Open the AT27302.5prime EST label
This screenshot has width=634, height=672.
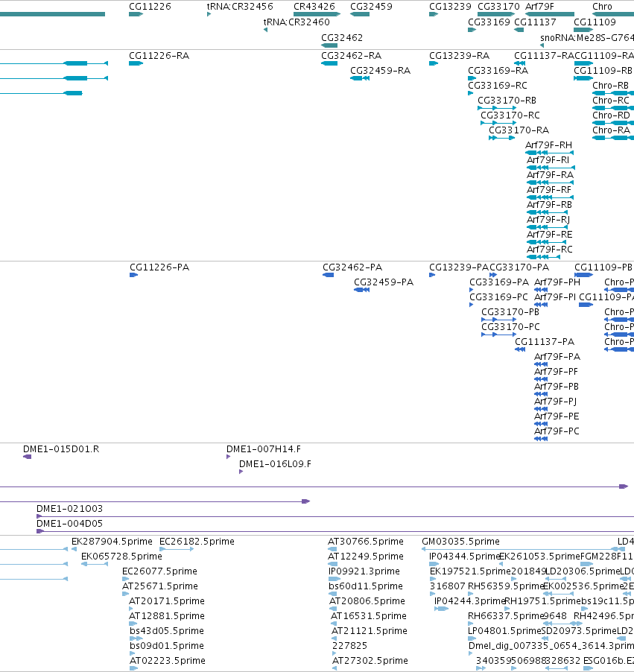[370, 661]
